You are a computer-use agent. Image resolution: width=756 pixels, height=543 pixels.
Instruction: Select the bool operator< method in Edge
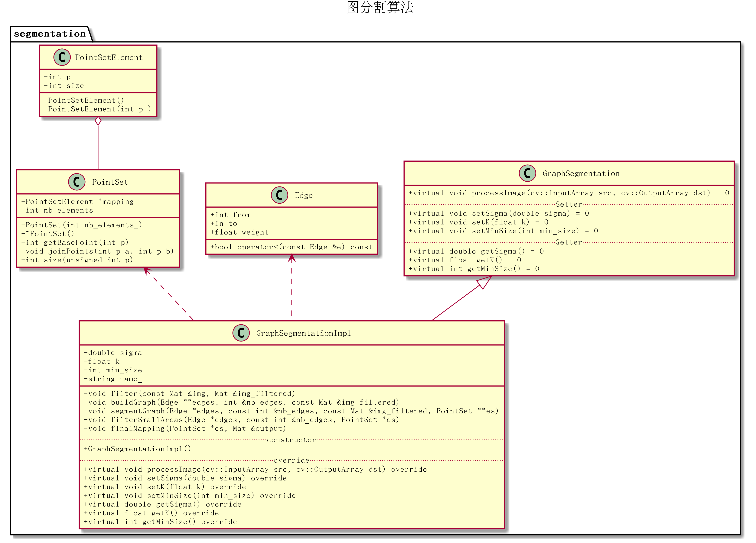point(291,247)
